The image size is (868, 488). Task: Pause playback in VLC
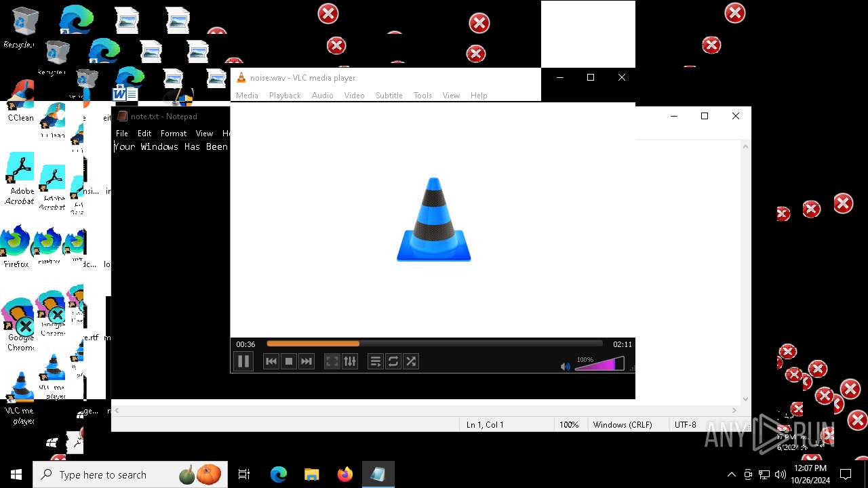pyautogui.click(x=243, y=361)
